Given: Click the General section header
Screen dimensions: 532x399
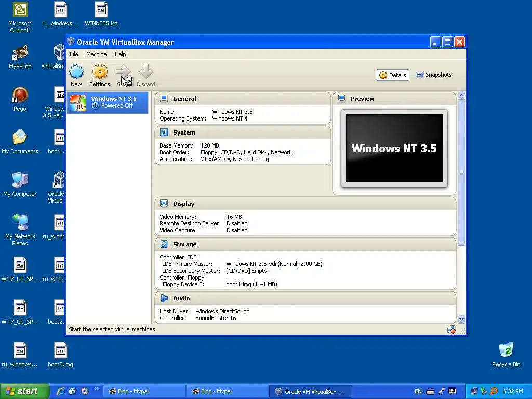Looking at the screenshot, I should click(243, 99).
